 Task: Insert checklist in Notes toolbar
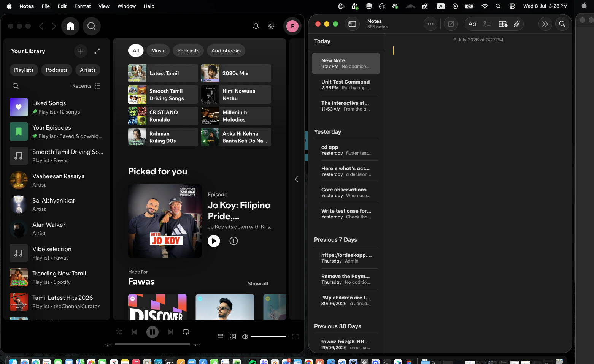tap(487, 24)
